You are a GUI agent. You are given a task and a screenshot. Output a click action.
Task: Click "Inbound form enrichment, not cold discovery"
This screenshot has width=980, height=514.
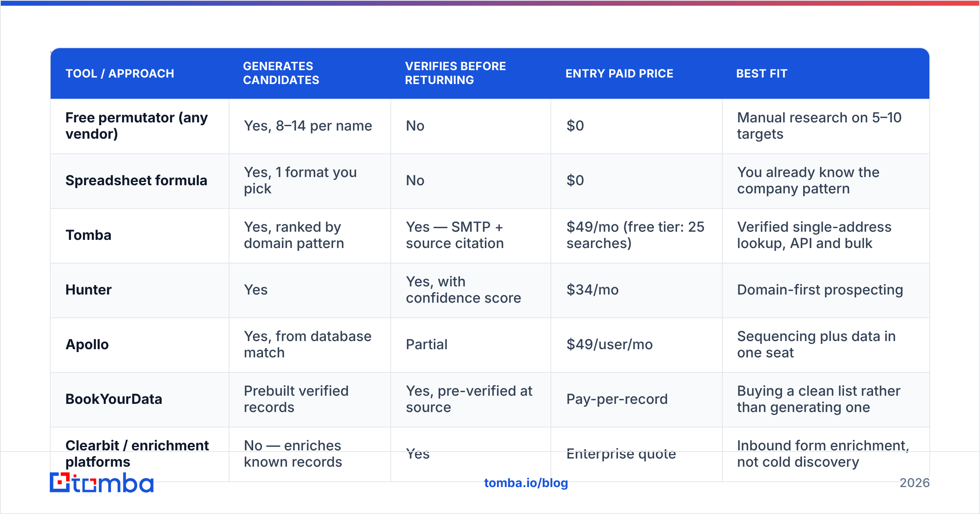(823, 454)
